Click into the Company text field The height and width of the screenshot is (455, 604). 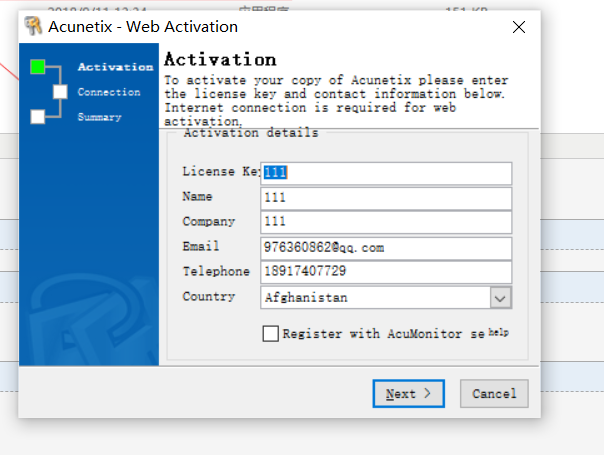pos(386,222)
